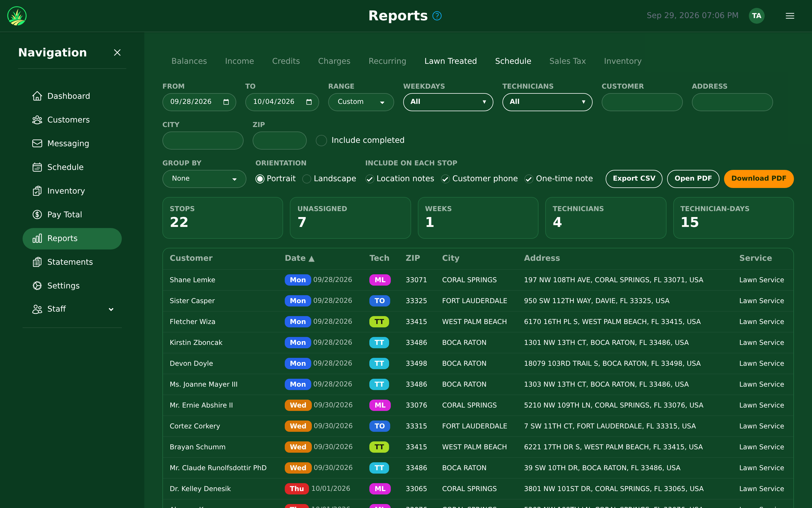This screenshot has height=508, width=812.
Task: Open the Group By None dropdown
Action: [x=204, y=179]
